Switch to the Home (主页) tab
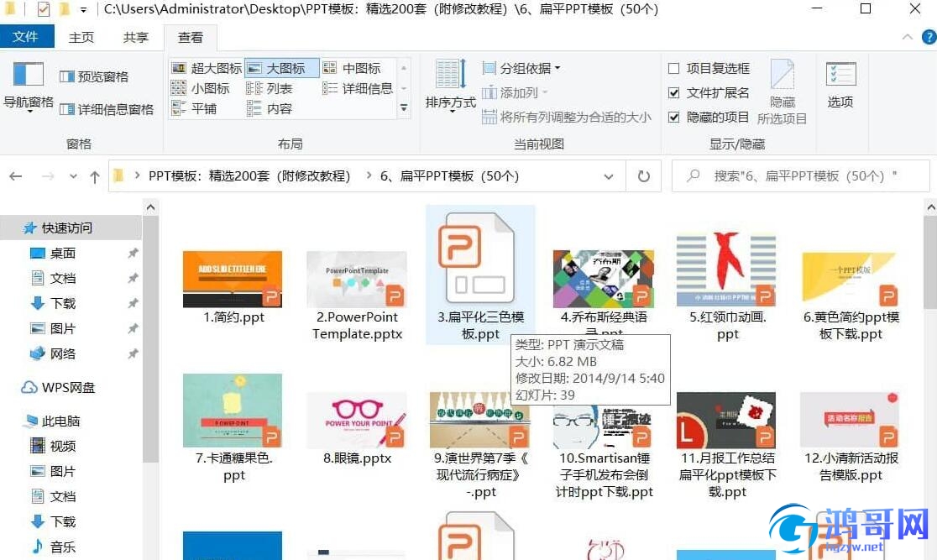The height and width of the screenshot is (560, 937). (x=81, y=37)
